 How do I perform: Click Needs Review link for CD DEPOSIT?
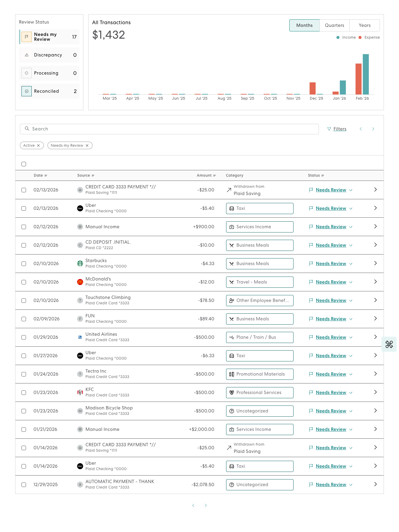331,245
